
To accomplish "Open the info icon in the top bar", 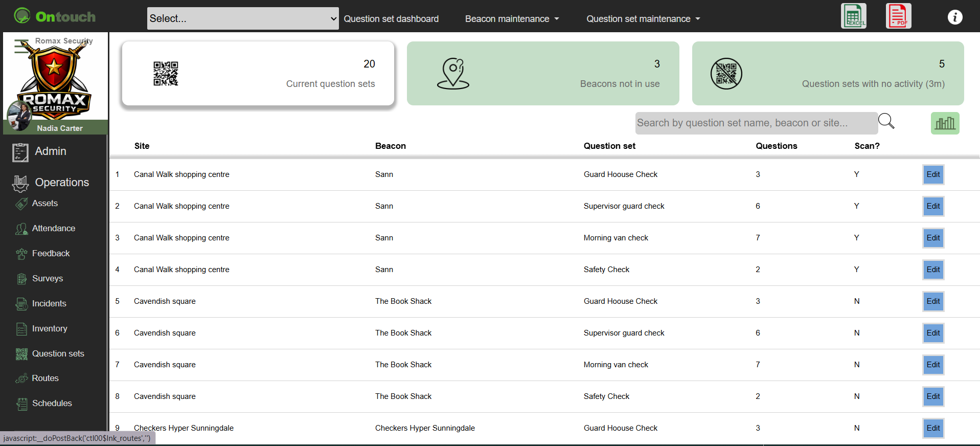I will [x=954, y=17].
